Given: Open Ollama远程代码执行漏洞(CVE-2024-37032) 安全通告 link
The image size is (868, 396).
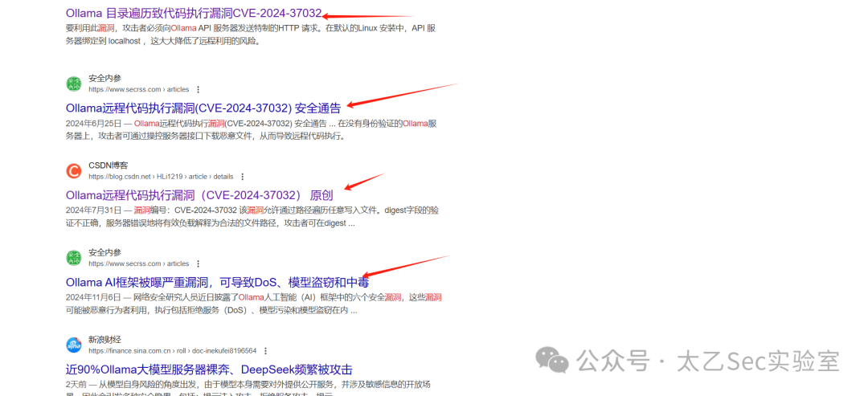Looking at the screenshot, I should (x=203, y=108).
